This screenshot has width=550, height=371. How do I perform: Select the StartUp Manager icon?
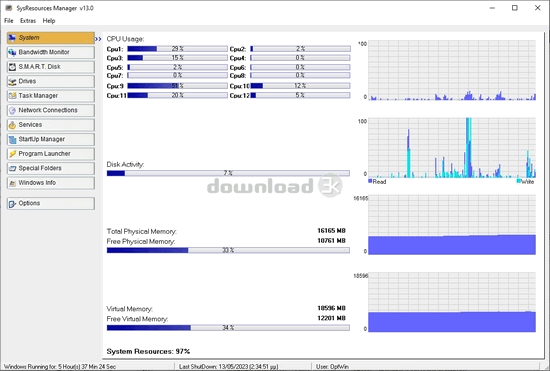(12, 139)
